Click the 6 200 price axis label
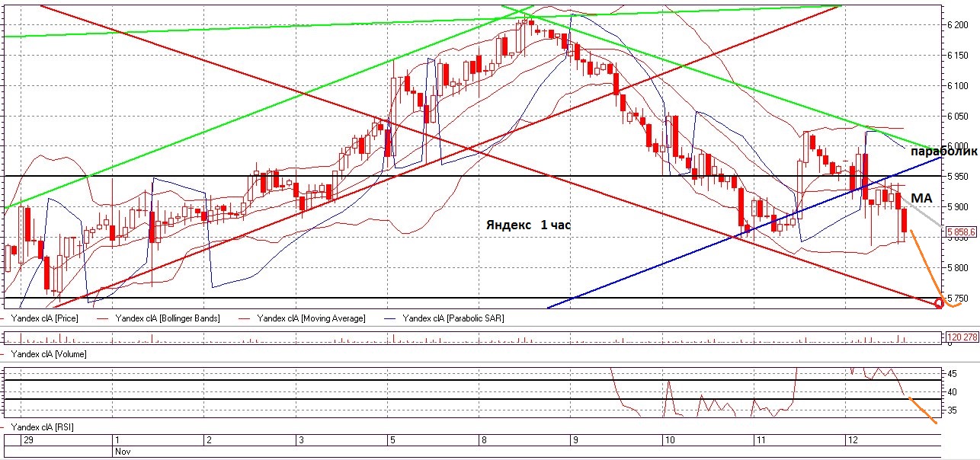 tap(958, 25)
